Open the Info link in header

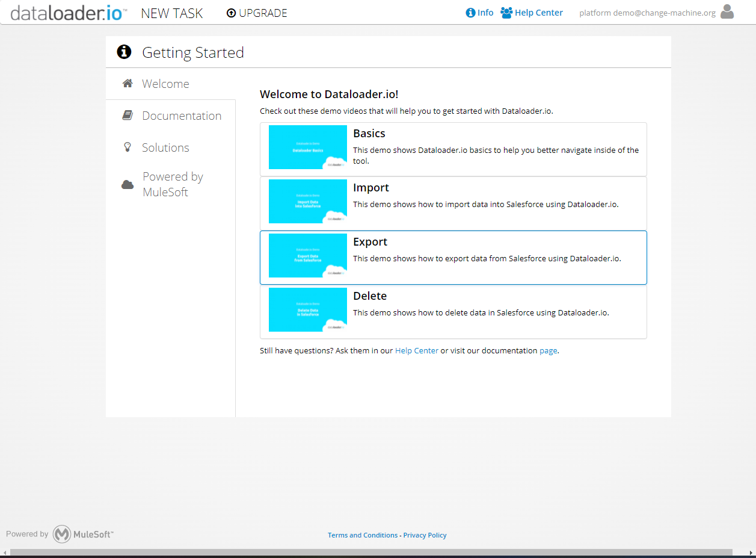(485, 13)
